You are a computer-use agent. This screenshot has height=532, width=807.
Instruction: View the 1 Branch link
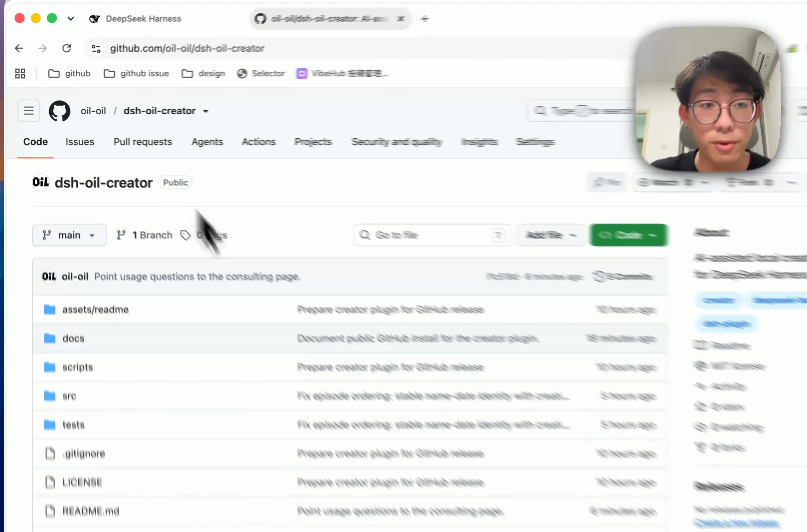tap(145, 235)
